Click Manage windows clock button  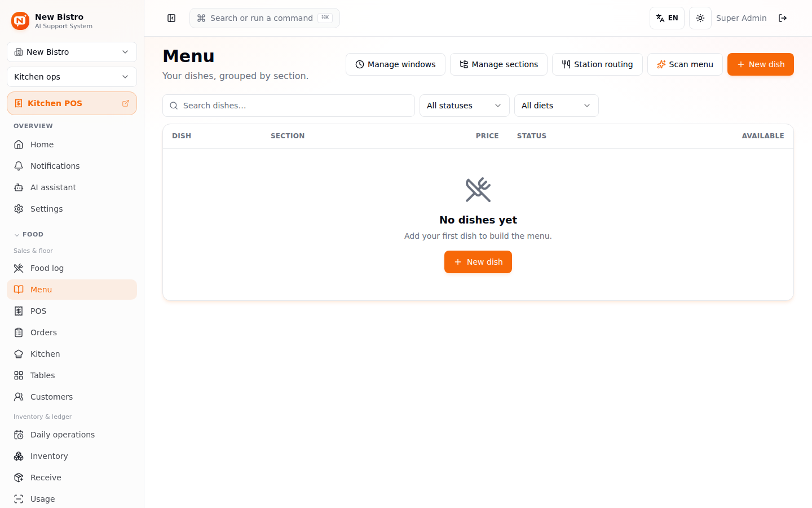[x=395, y=64]
